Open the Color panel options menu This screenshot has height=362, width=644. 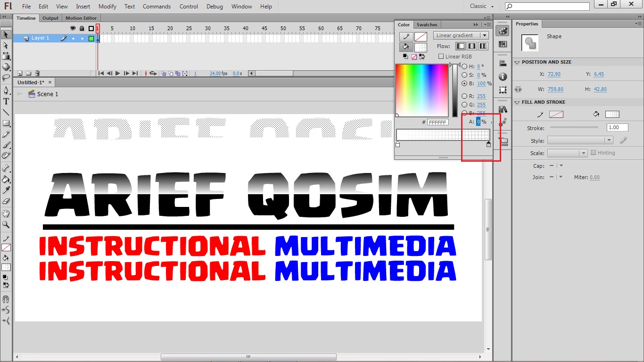tap(487, 25)
